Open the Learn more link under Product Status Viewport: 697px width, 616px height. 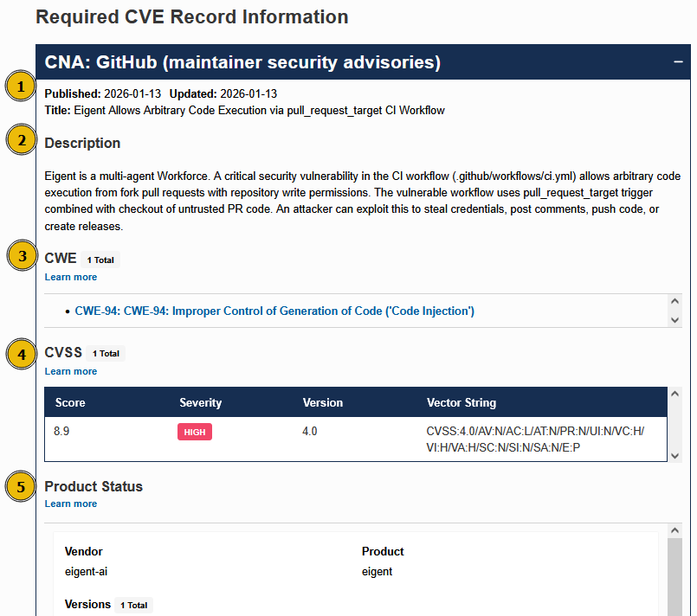pos(70,504)
